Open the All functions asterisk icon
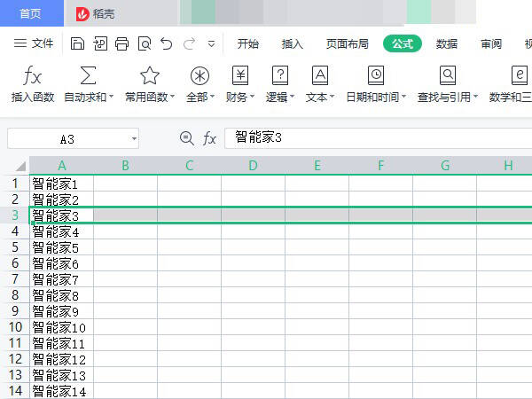Viewport: 532px width, 399px height. (x=199, y=75)
